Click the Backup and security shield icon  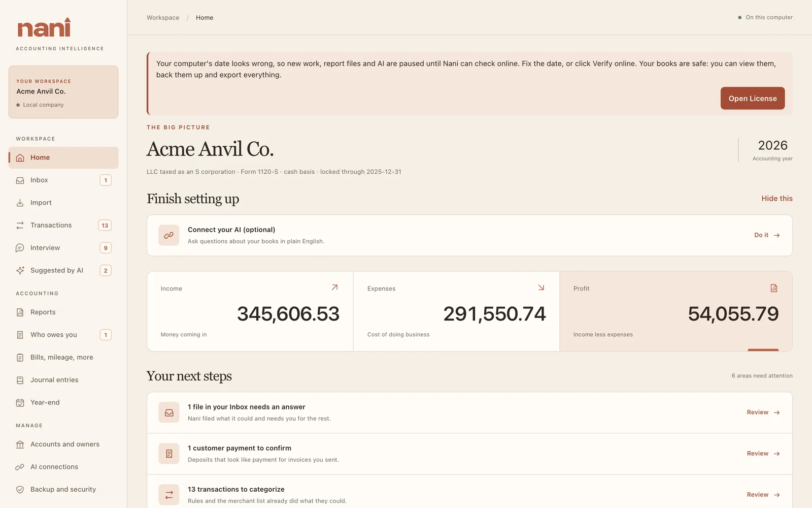pyautogui.click(x=20, y=490)
